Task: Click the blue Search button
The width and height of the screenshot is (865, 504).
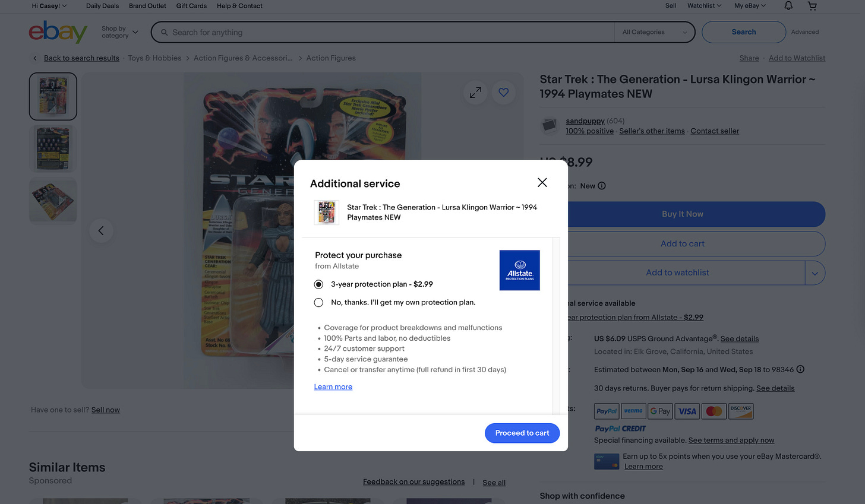Action: pos(743,32)
